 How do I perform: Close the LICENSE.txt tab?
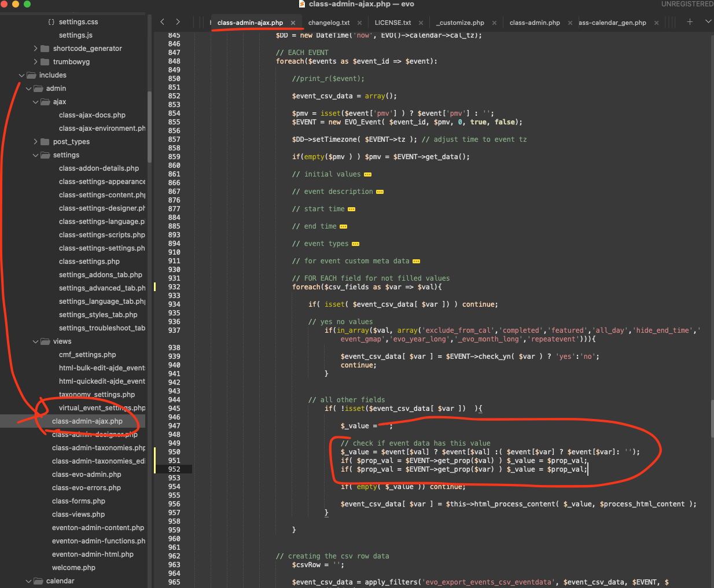[421, 23]
